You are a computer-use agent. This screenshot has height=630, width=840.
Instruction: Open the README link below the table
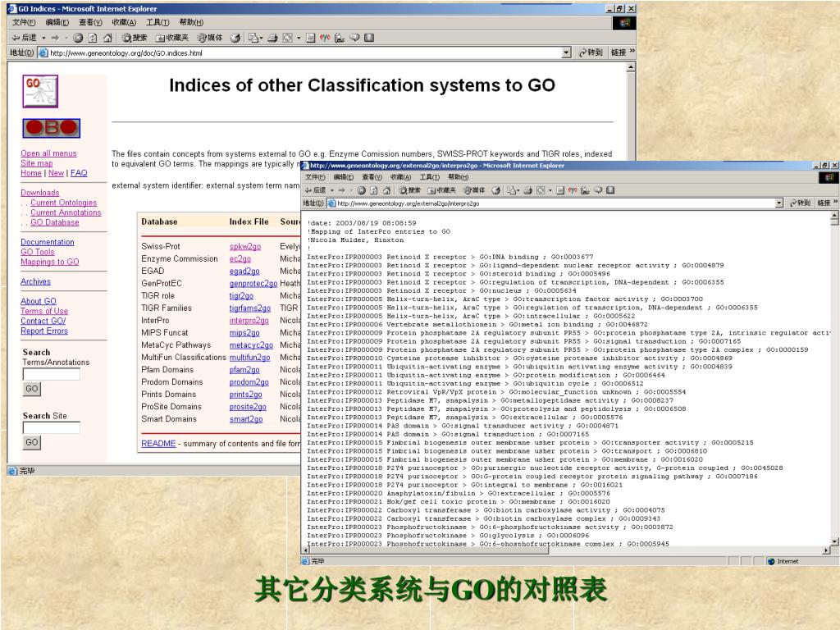click(x=158, y=444)
